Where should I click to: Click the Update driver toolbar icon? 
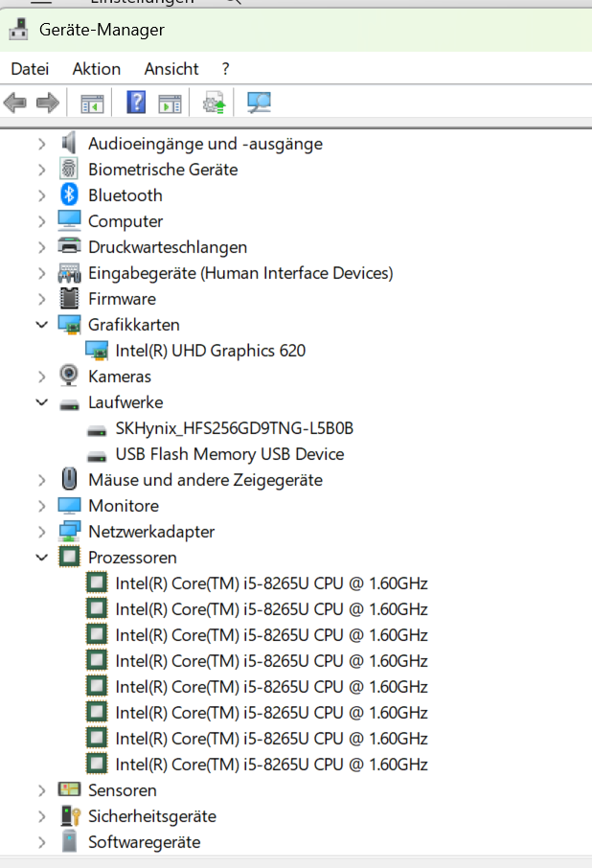pos(215,103)
